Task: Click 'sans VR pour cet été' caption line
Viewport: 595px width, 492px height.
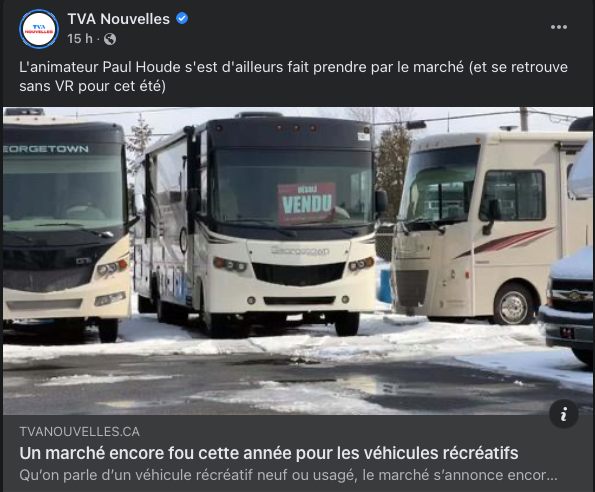Action: [92, 86]
